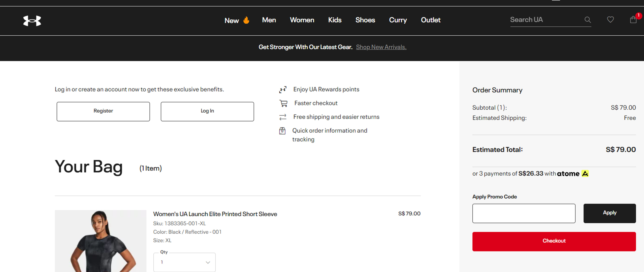
Task: Click the Estimated Shipping label
Action: click(499, 118)
